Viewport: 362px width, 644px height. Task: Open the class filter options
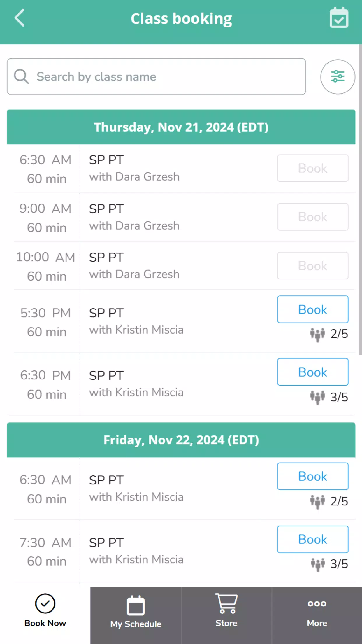pos(338,77)
